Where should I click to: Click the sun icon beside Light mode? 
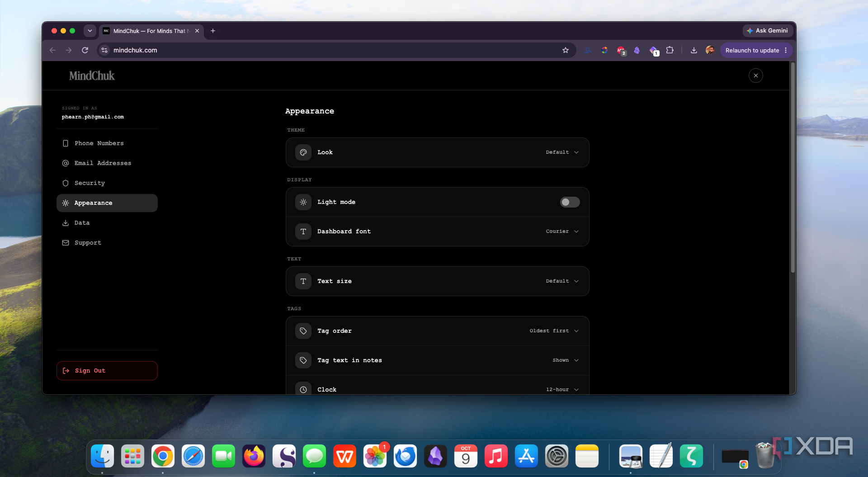[x=303, y=202]
